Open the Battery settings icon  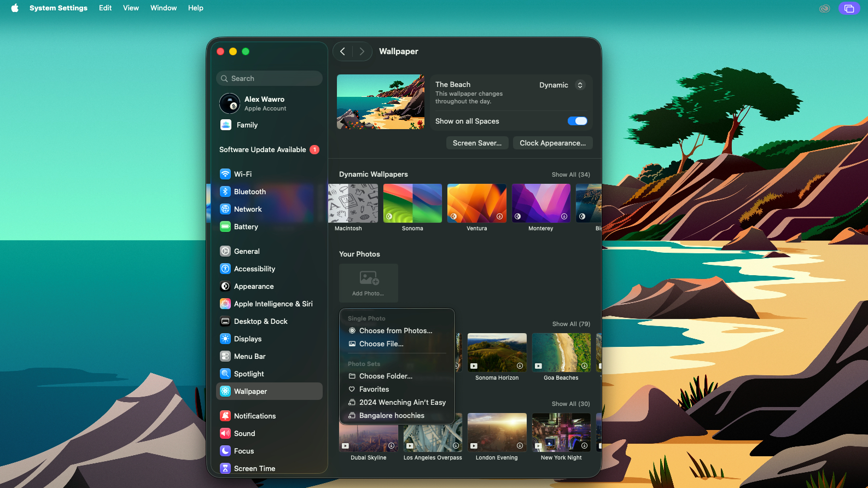pyautogui.click(x=225, y=226)
